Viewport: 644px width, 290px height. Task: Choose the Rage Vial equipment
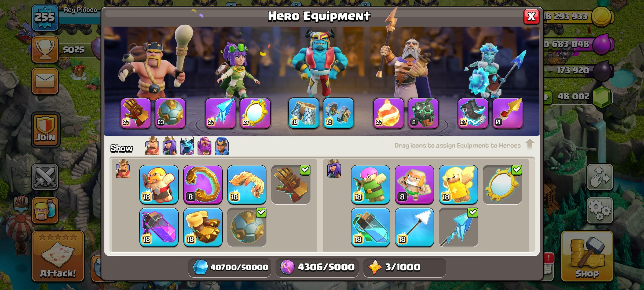coord(159,227)
